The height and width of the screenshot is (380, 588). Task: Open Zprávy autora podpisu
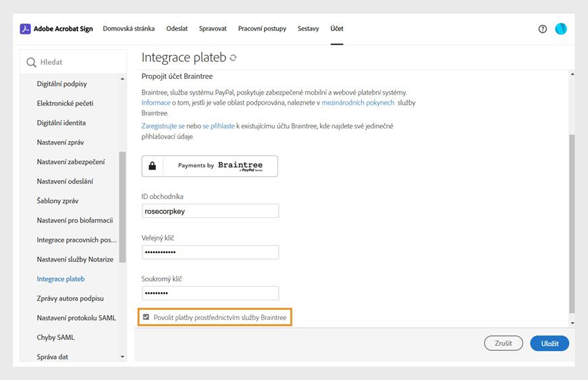point(70,298)
